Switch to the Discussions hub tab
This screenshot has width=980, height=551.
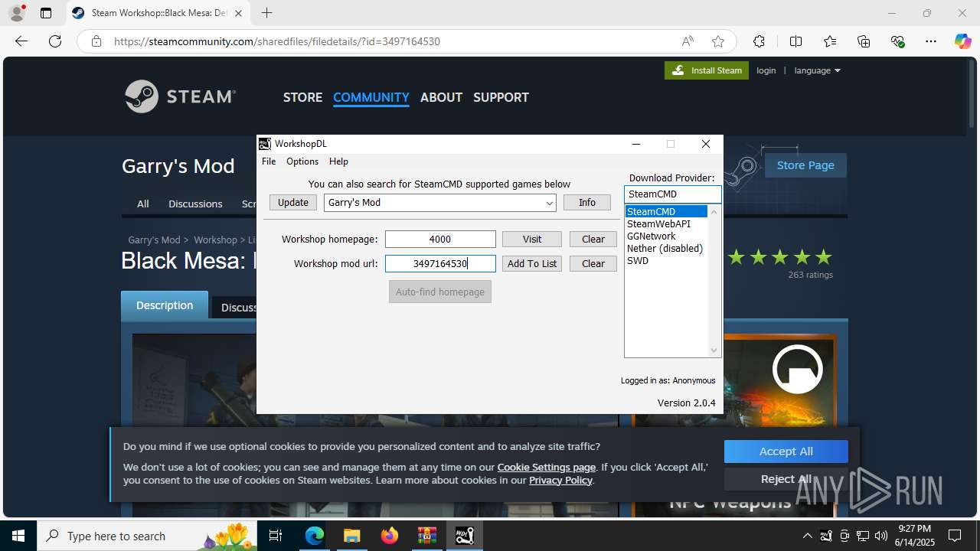[195, 204]
